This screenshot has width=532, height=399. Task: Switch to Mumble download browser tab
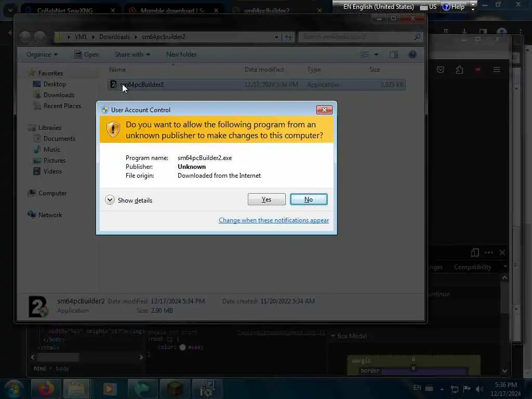coord(173,10)
